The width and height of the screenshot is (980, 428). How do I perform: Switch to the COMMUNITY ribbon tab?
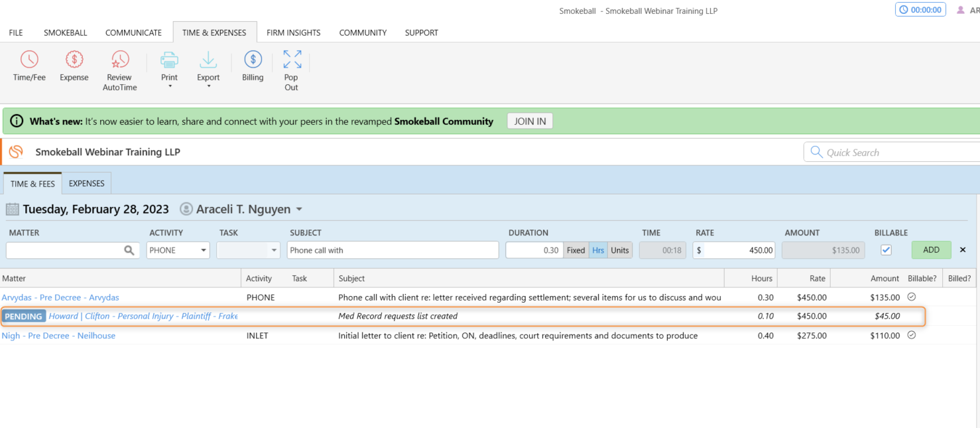point(363,33)
